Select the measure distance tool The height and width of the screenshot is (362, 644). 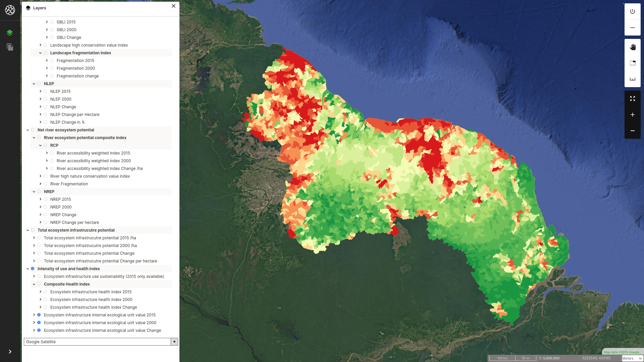click(x=632, y=79)
